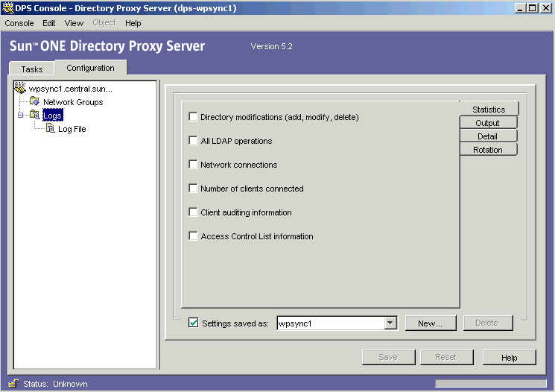Select wpsync1.central.sun... tree node
This screenshot has height=392, width=555.
(71, 89)
